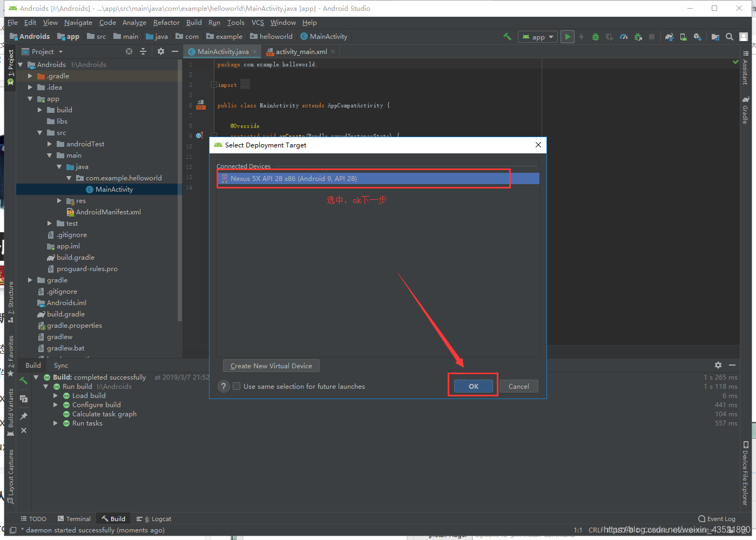The image size is (756, 540).
Task: Click the Search Everywhere magnifier icon
Action: pyautogui.click(x=730, y=37)
